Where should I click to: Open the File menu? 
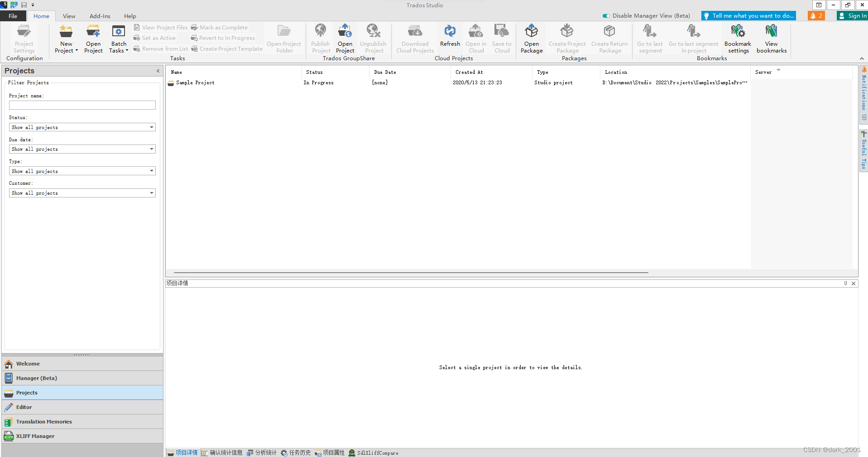point(13,16)
